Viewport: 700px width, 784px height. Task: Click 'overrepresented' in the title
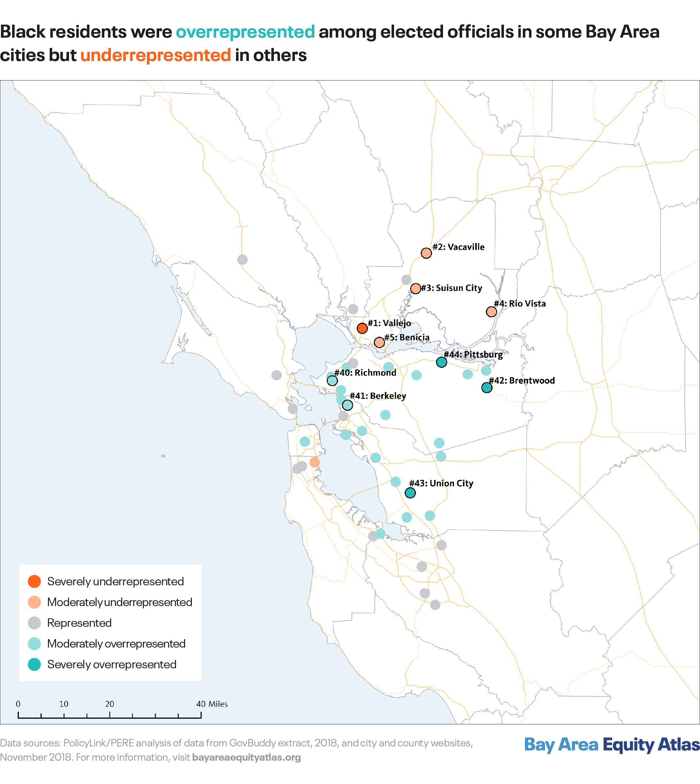[x=245, y=32]
